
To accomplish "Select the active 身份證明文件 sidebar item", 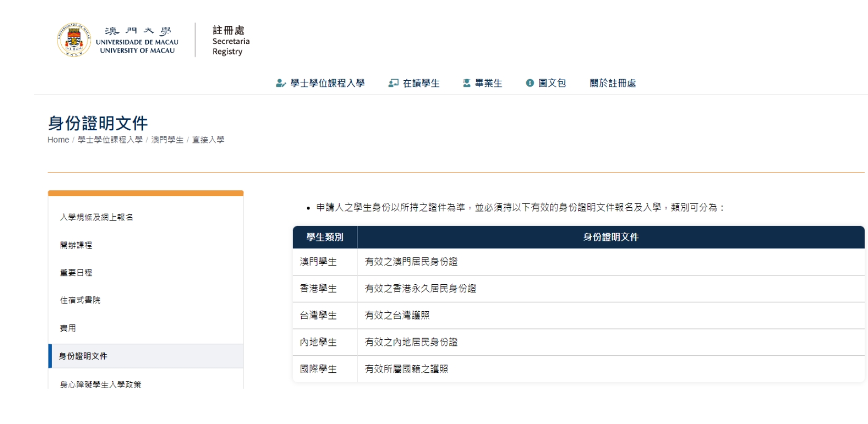I will 146,356.
